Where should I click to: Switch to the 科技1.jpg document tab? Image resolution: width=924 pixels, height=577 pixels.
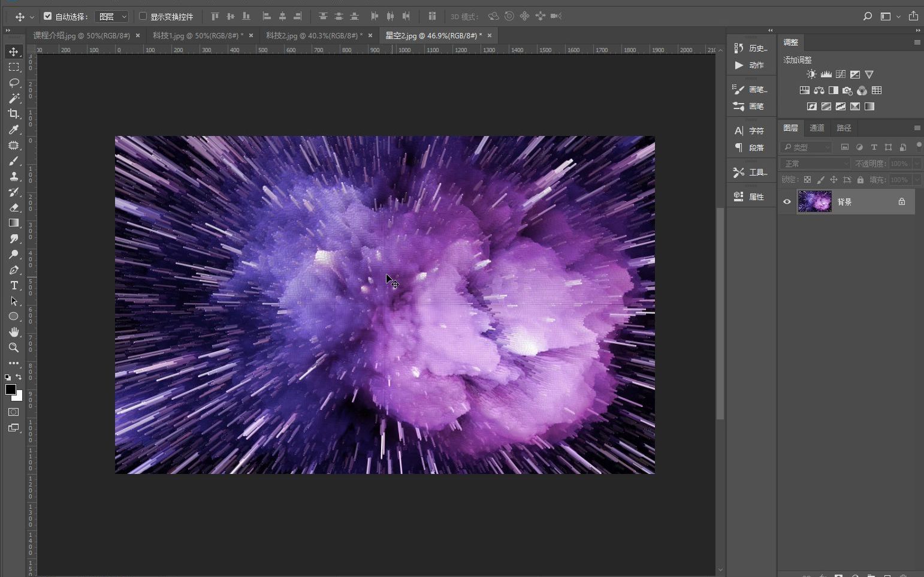click(x=197, y=35)
